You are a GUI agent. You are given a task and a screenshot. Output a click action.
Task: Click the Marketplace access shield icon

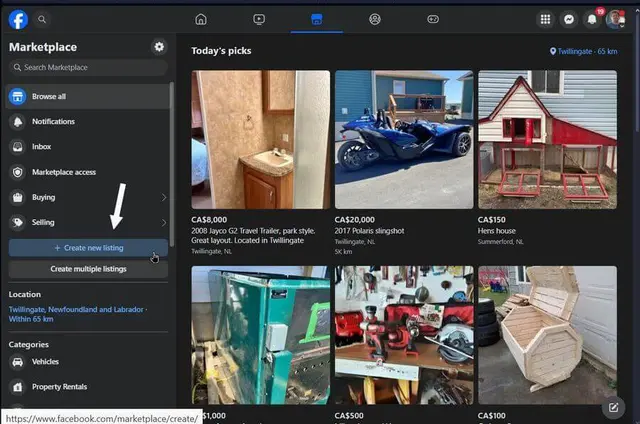18,172
